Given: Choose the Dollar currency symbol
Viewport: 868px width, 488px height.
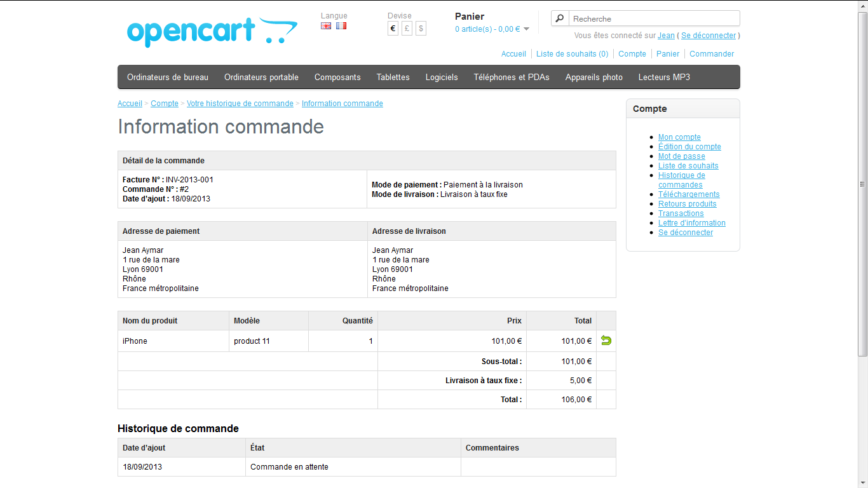Looking at the screenshot, I should click(x=421, y=29).
